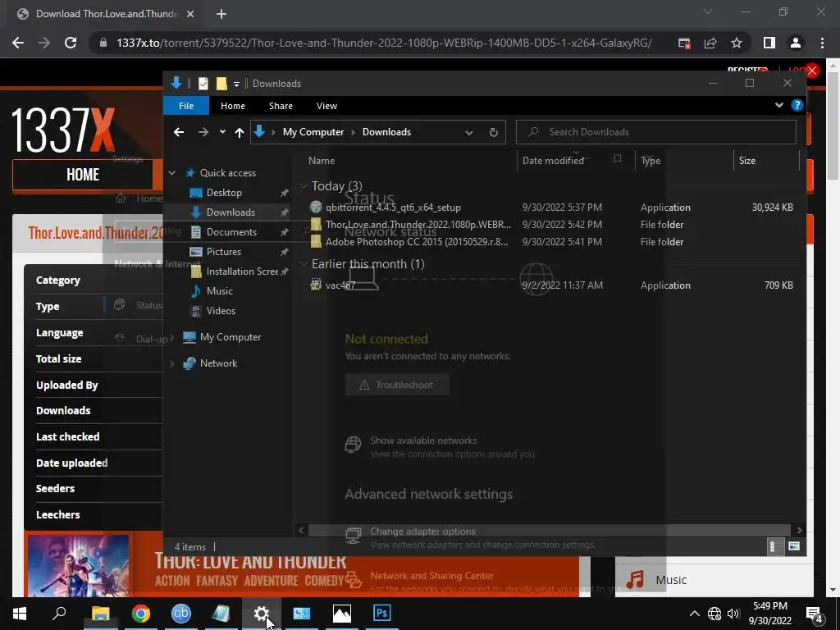Share this page from Chrome toolbar
Viewport: 840px width, 630px height.
(x=710, y=43)
